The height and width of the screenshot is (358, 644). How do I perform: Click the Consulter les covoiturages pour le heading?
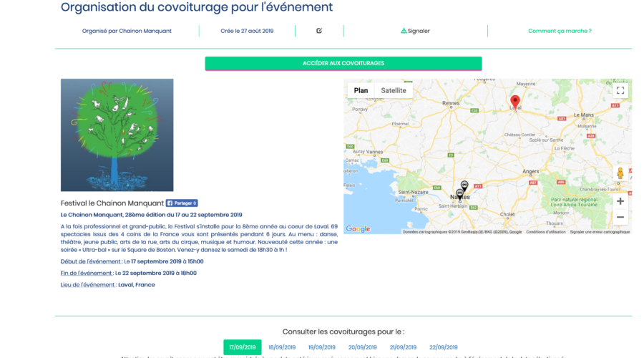tap(343, 332)
